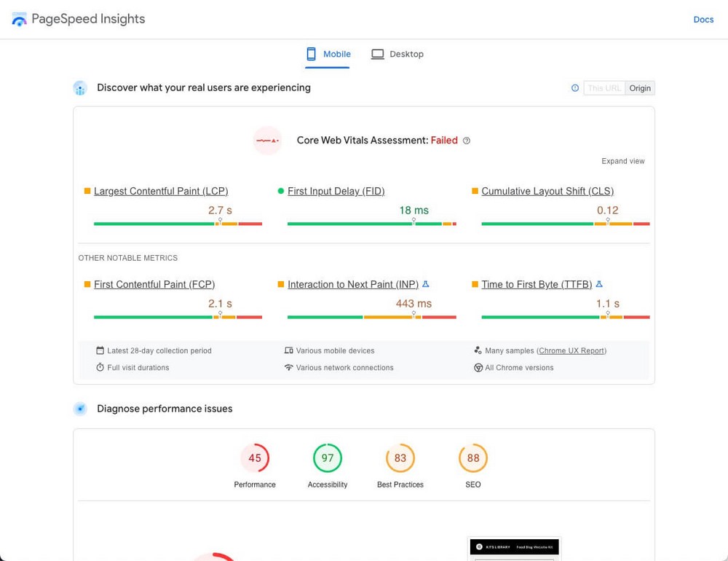The height and width of the screenshot is (561, 728).
Task: Click the Various network connections text
Action: pyautogui.click(x=344, y=368)
